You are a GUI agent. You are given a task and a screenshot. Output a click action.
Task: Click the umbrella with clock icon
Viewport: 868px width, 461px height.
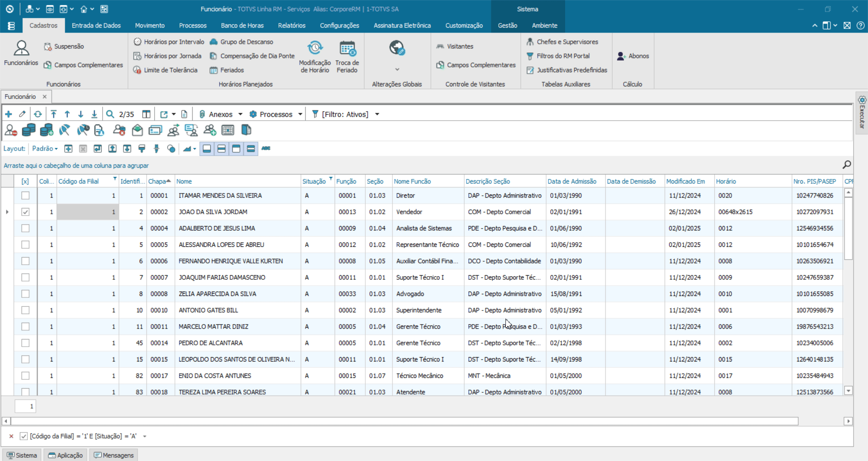83,131
